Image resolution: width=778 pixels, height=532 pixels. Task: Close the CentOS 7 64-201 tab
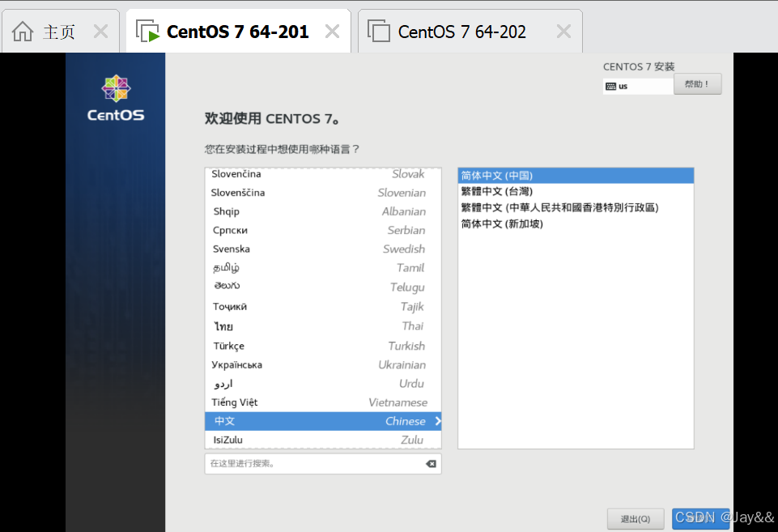click(332, 32)
